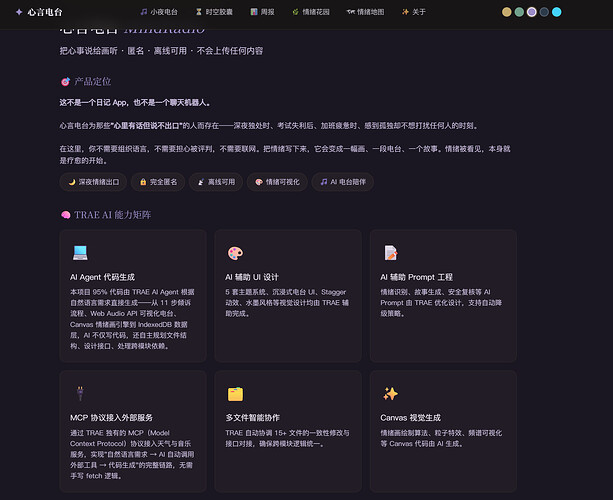Select the green theme color swatch
The width and height of the screenshot is (613, 500).
coord(519,12)
